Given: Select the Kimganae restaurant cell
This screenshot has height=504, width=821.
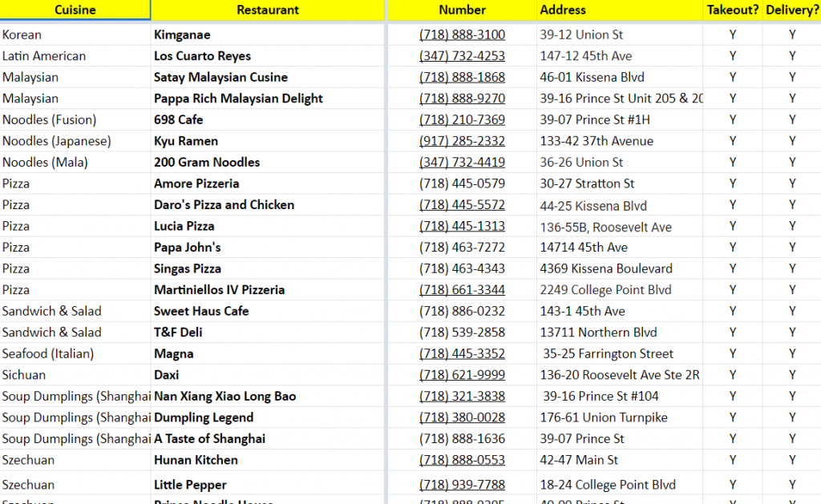Looking at the screenshot, I should pos(268,34).
